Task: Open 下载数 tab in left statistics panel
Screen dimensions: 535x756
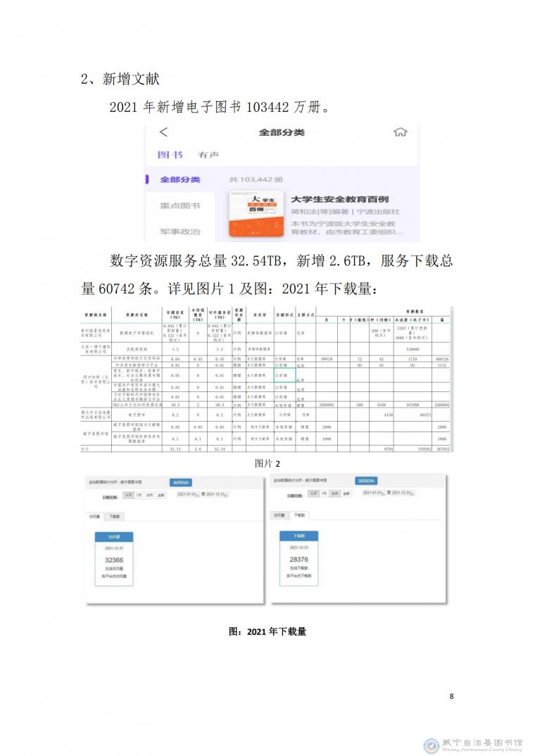Action: [114, 516]
